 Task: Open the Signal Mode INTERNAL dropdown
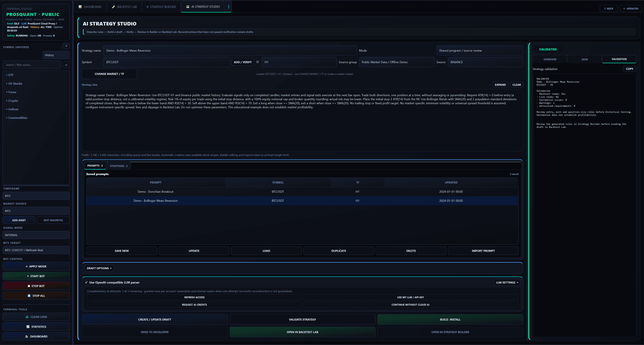(36, 235)
